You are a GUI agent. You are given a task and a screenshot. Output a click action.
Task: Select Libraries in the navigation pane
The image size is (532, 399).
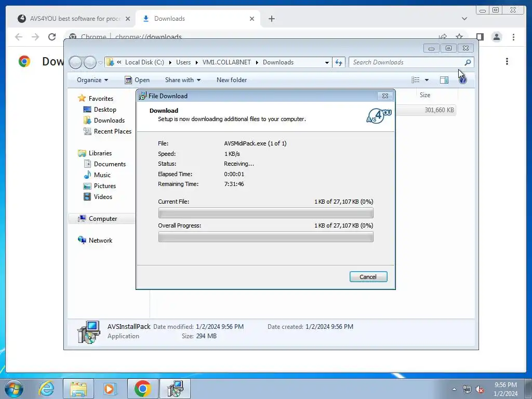(x=100, y=153)
